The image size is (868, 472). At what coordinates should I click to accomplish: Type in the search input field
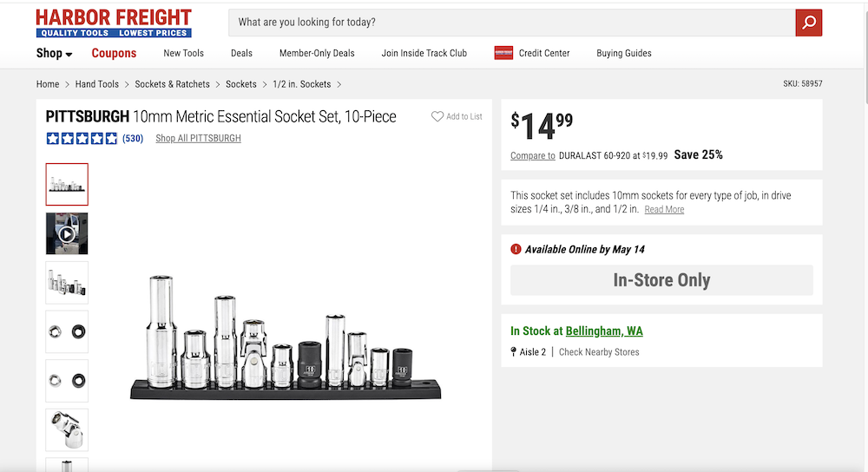512,23
